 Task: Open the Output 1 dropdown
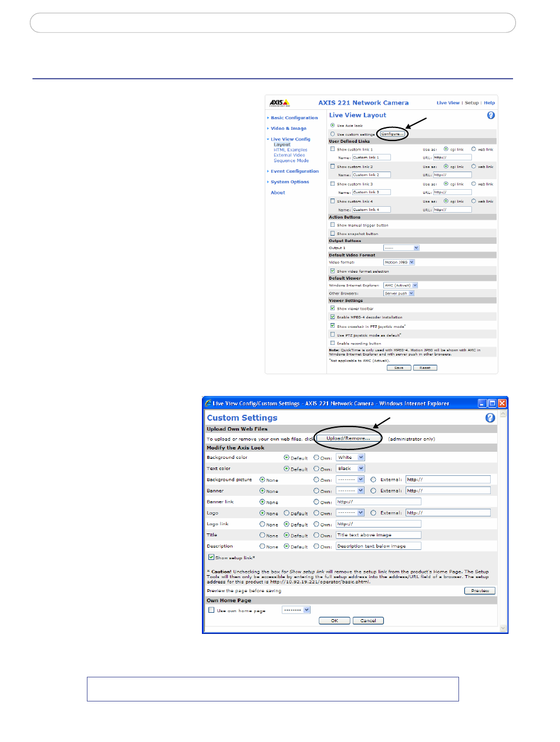pos(401,248)
